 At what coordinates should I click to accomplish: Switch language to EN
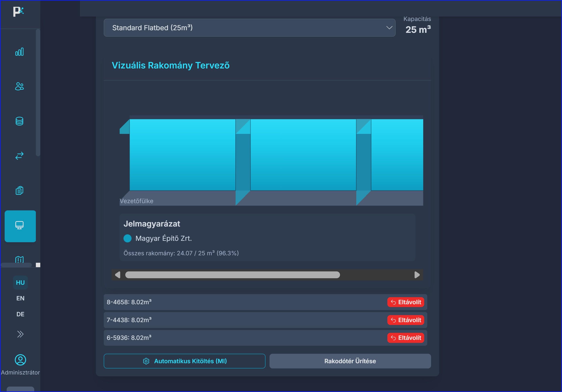point(20,298)
